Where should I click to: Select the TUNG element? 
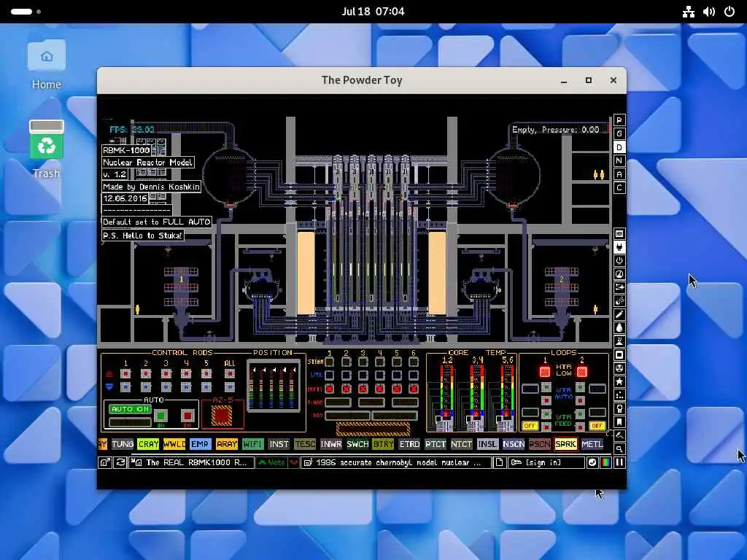[x=123, y=444]
